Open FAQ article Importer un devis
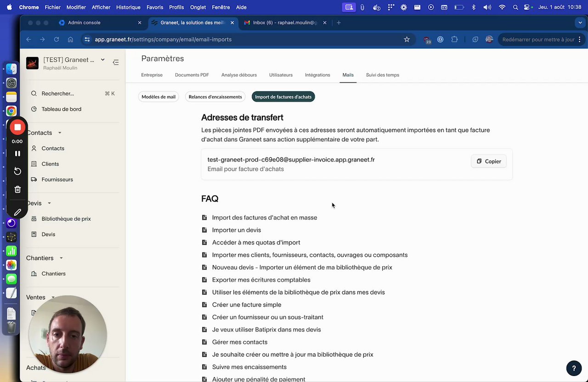The height and width of the screenshot is (382, 588). coord(237,230)
